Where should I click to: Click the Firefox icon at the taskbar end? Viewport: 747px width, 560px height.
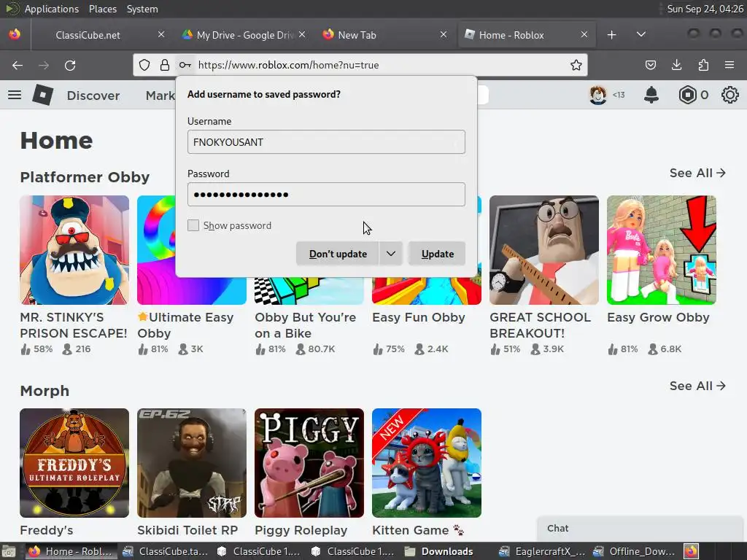692,551
